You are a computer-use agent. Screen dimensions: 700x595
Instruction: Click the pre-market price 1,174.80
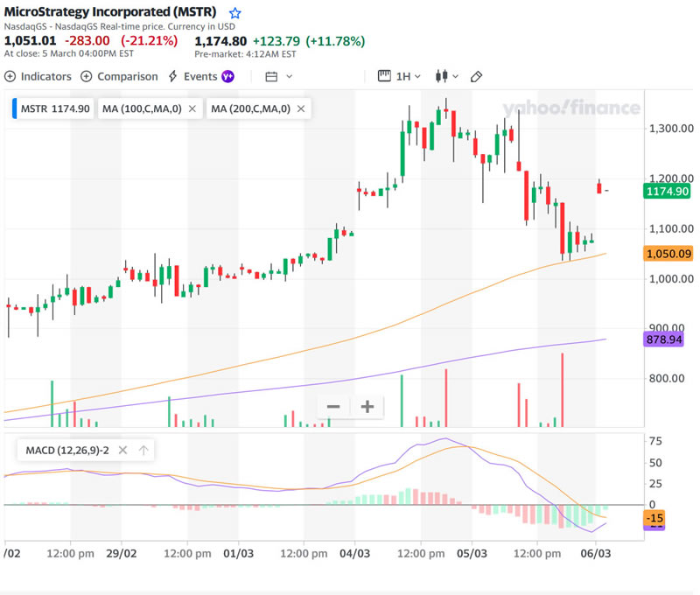pyautogui.click(x=220, y=41)
